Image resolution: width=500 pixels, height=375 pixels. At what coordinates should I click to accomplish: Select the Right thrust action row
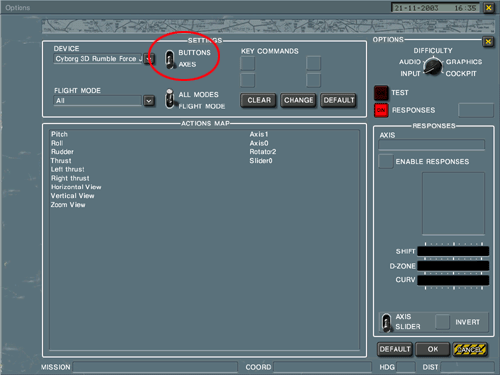coord(204,178)
